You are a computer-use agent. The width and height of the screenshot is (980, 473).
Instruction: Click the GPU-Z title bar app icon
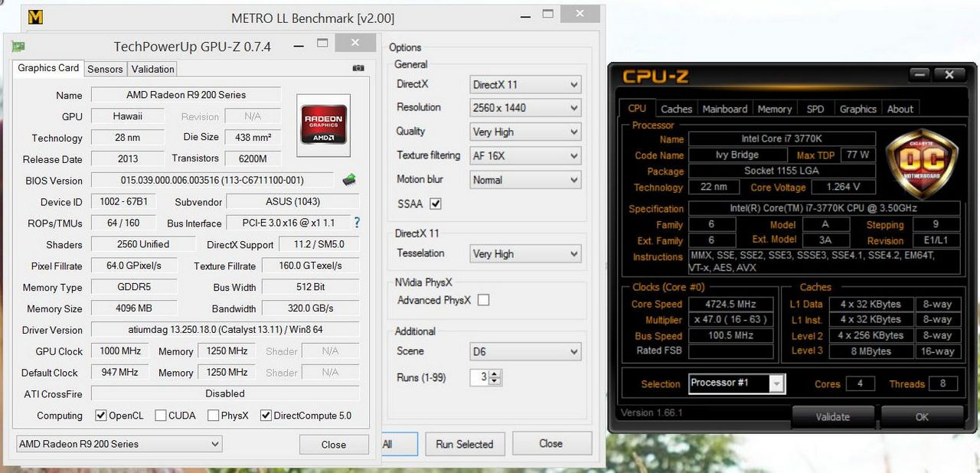[x=18, y=47]
